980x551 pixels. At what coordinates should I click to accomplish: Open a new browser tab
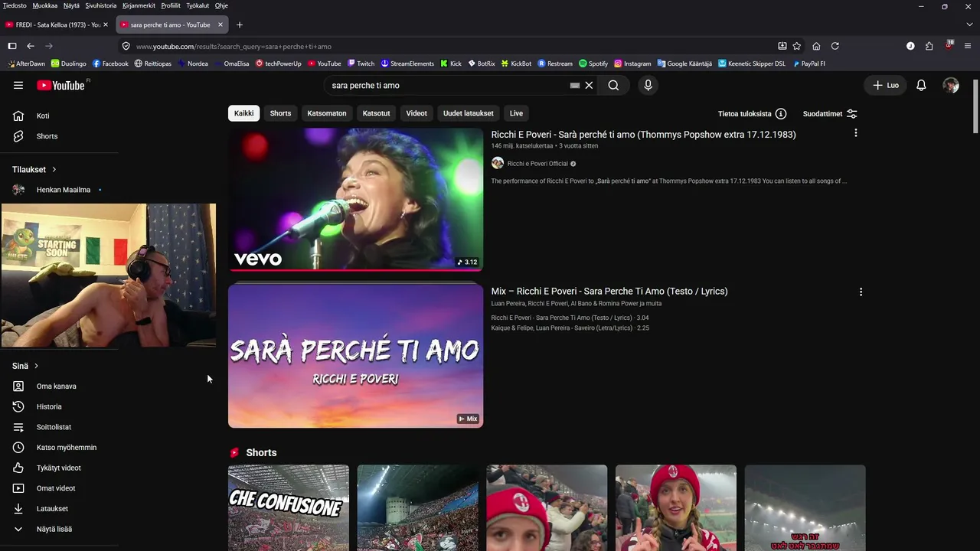[x=240, y=24]
